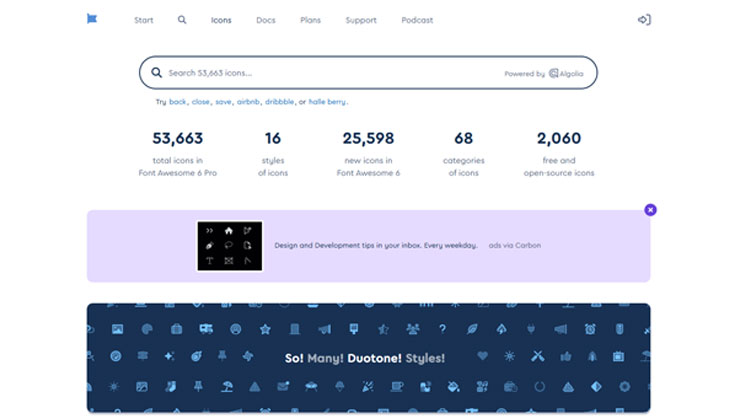
Task: Click the 'halle berry' suggestion link
Action: 328,102
